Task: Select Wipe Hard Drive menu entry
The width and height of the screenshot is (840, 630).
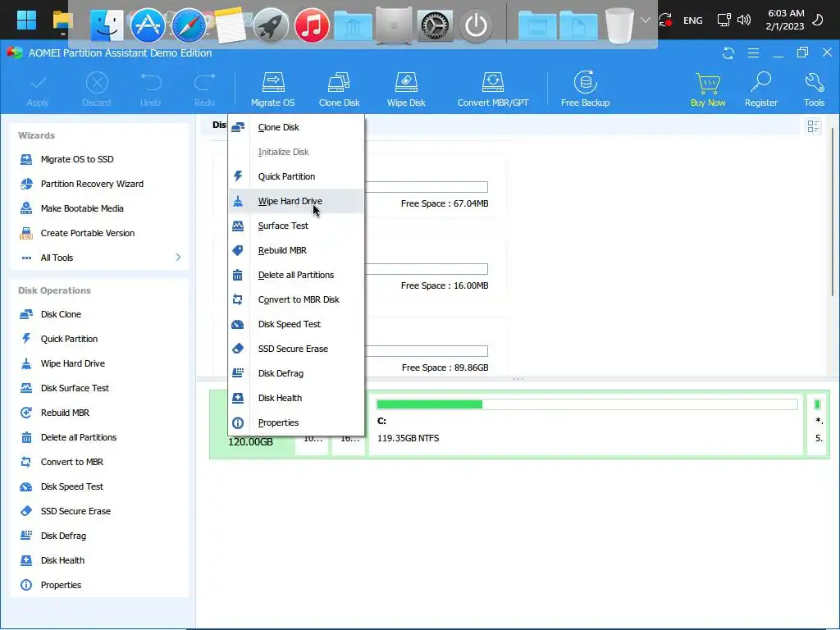Action: (296, 201)
